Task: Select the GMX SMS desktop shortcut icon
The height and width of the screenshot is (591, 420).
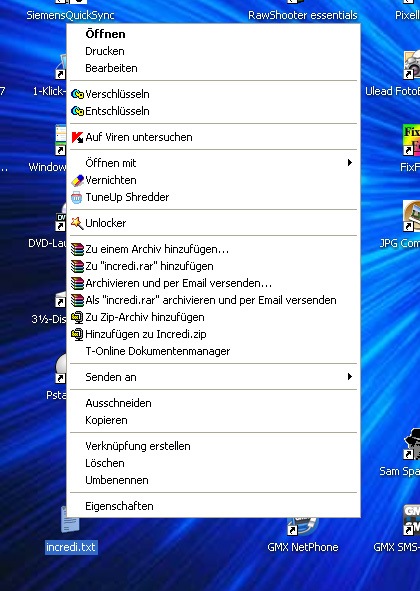Action: click(411, 520)
